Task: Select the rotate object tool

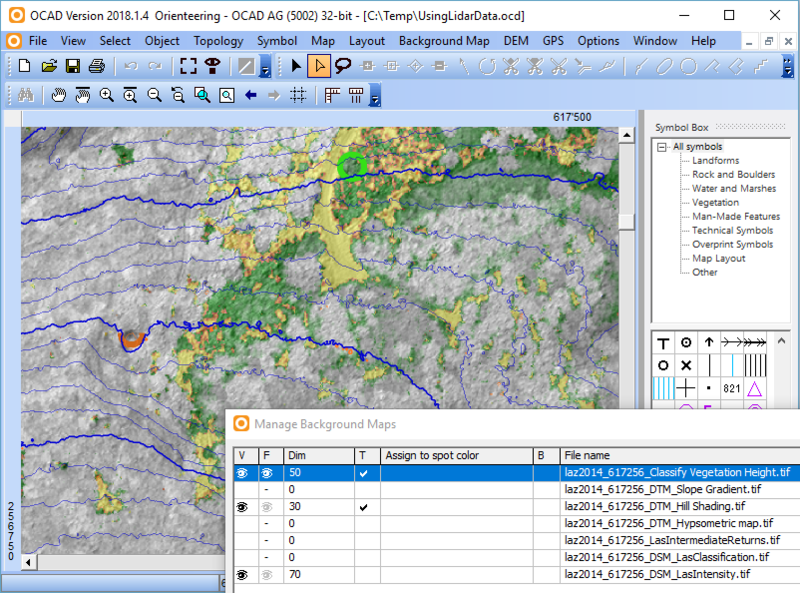Action: click(x=487, y=66)
